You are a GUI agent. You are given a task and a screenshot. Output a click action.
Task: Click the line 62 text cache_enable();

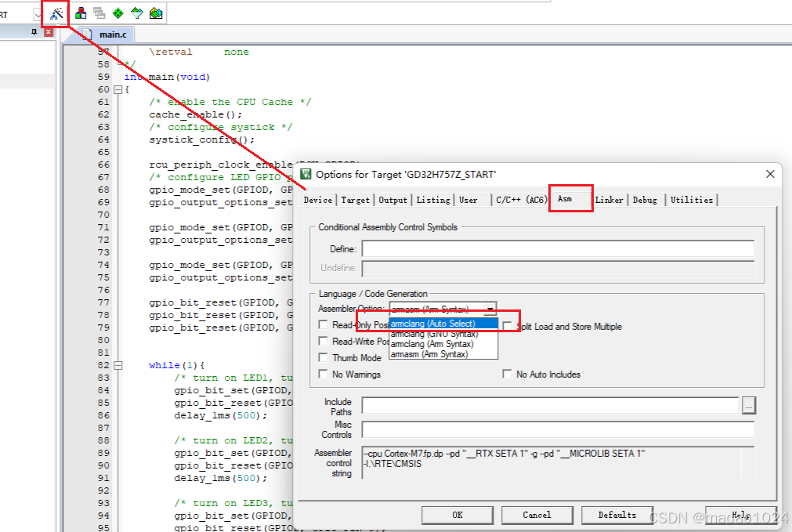pyautogui.click(x=196, y=114)
